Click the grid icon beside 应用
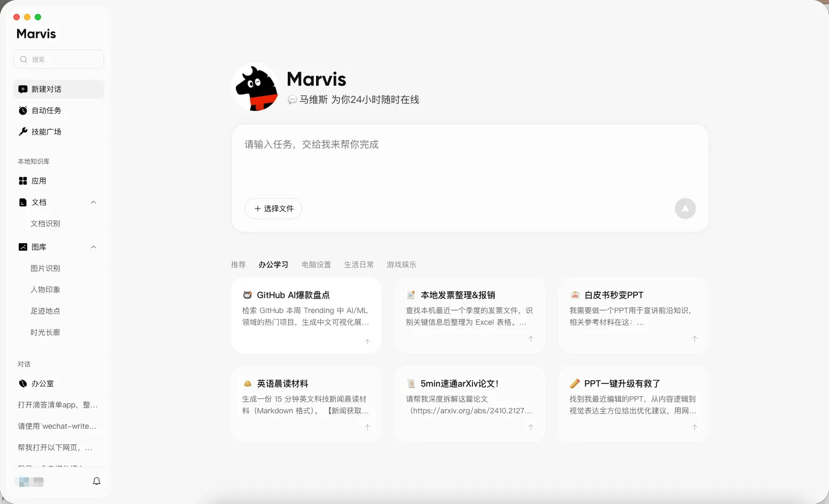This screenshot has height=504, width=829. click(x=23, y=181)
